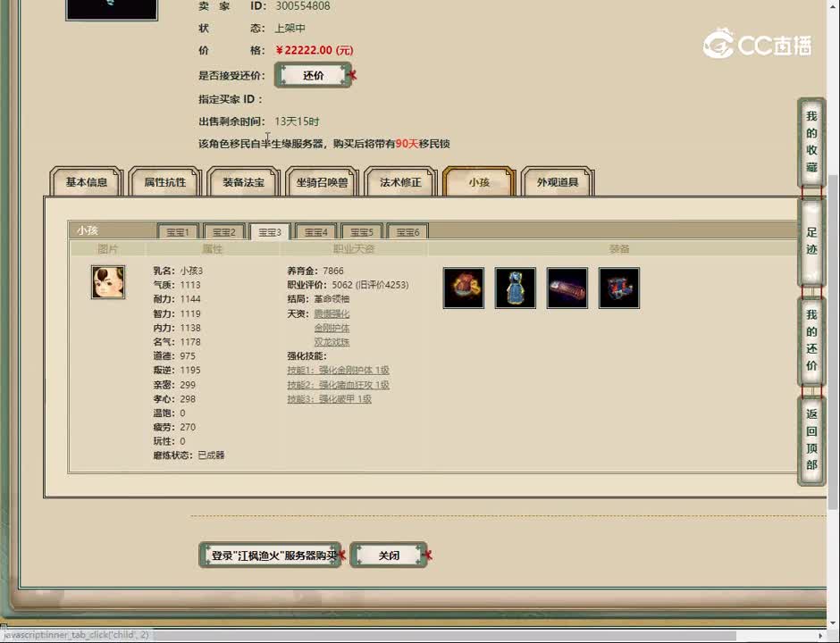
Task: Click 技能3: 强化破甲 1级 link
Action: click(x=329, y=399)
